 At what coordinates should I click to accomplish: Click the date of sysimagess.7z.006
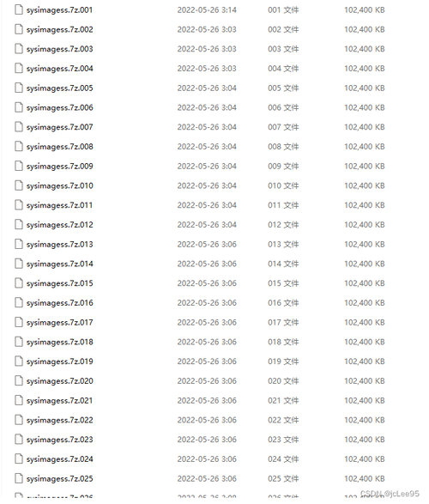(x=207, y=107)
